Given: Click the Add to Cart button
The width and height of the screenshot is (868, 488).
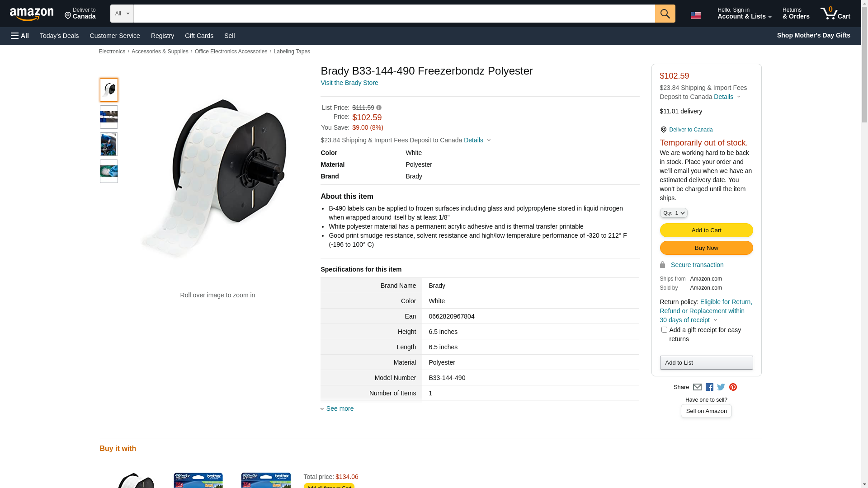Looking at the screenshot, I should click(x=706, y=230).
